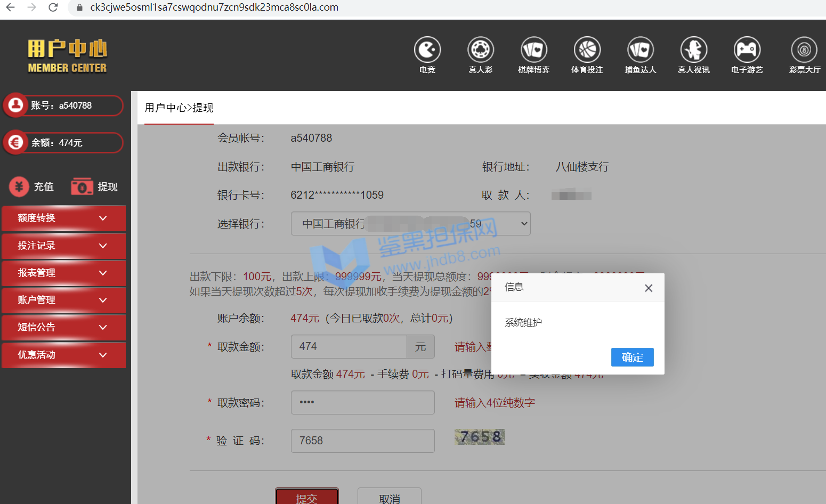Open the 报表管理 menu item
Image resolution: width=826 pixels, height=504 pixels.
[x=63, y=273]
